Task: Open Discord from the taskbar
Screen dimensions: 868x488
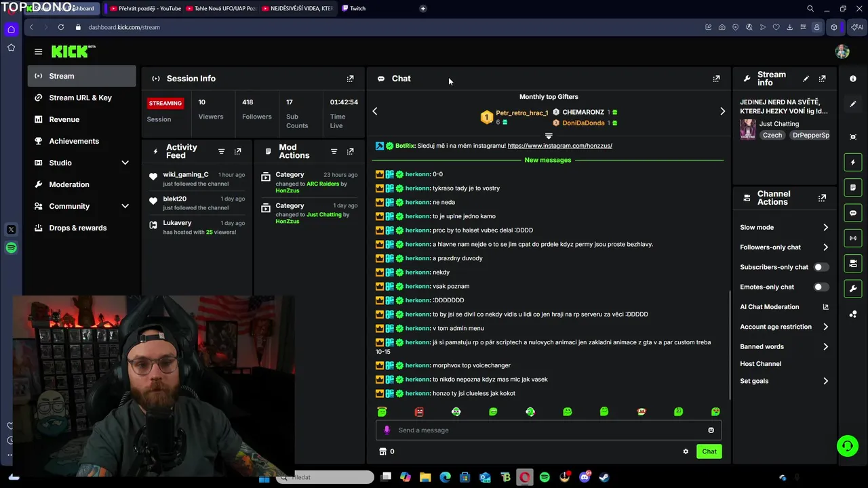Action: (585, 477)
